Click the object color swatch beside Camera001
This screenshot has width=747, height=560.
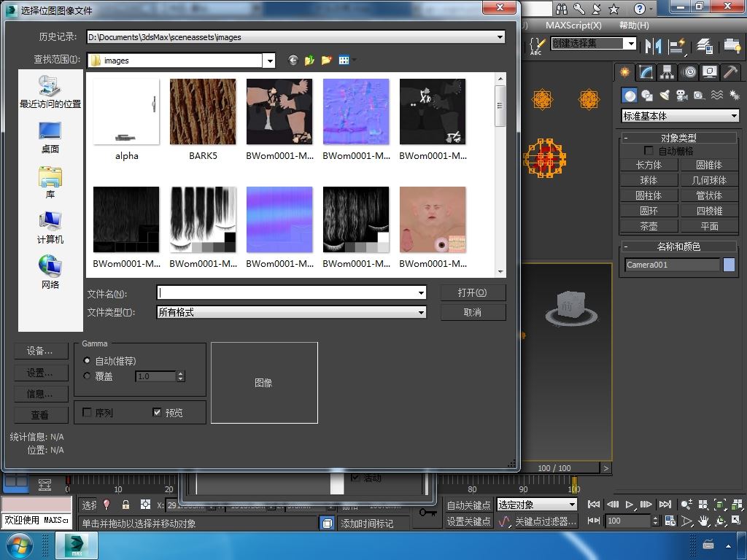[729, 265]
